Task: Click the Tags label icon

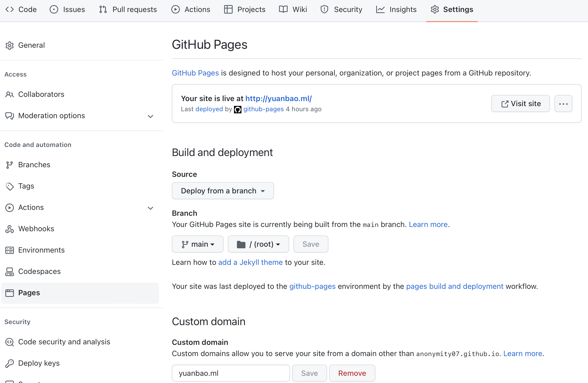Action: (10, 186)
